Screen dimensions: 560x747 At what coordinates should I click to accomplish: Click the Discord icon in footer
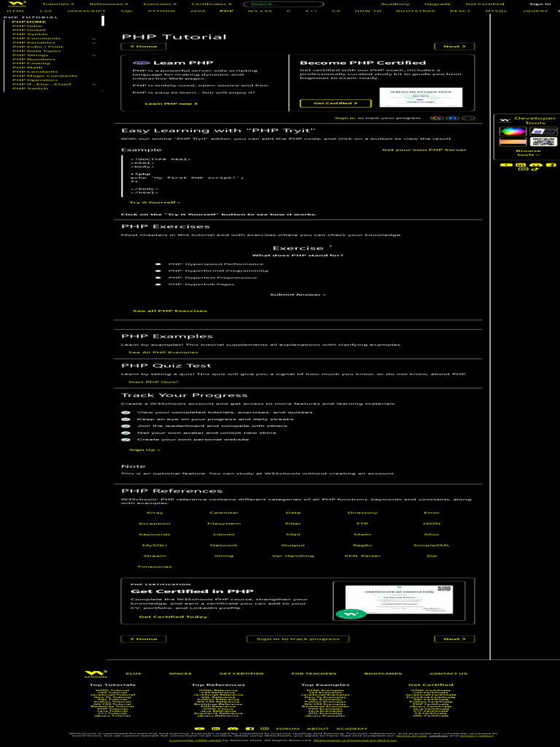coord(233,729)
